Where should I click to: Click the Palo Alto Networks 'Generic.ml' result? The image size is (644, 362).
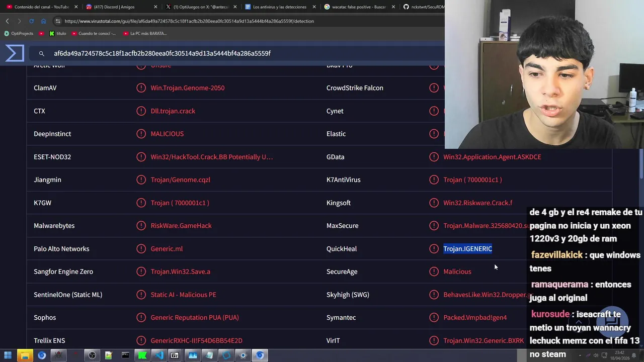167,249
